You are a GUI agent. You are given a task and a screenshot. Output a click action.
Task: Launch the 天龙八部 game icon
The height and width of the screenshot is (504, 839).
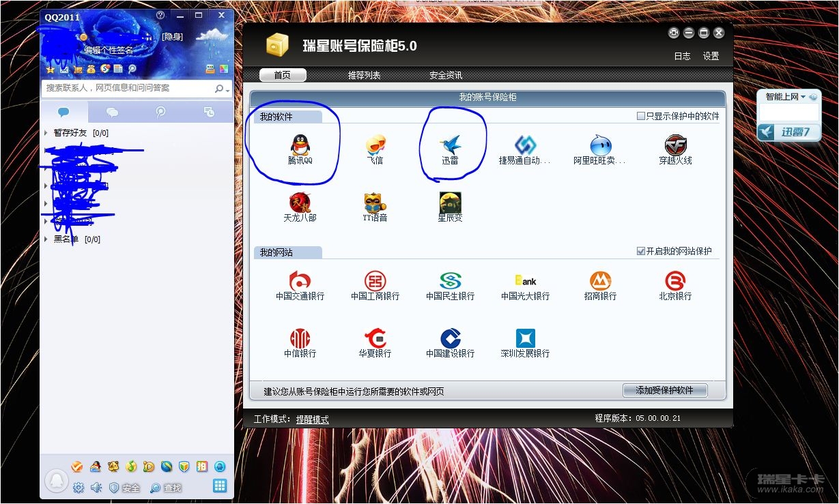(x=300, y=207)
